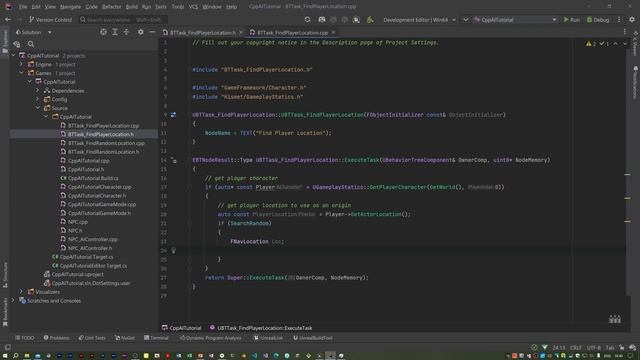Jump to next highlighted error arrow

click(625, 44)
